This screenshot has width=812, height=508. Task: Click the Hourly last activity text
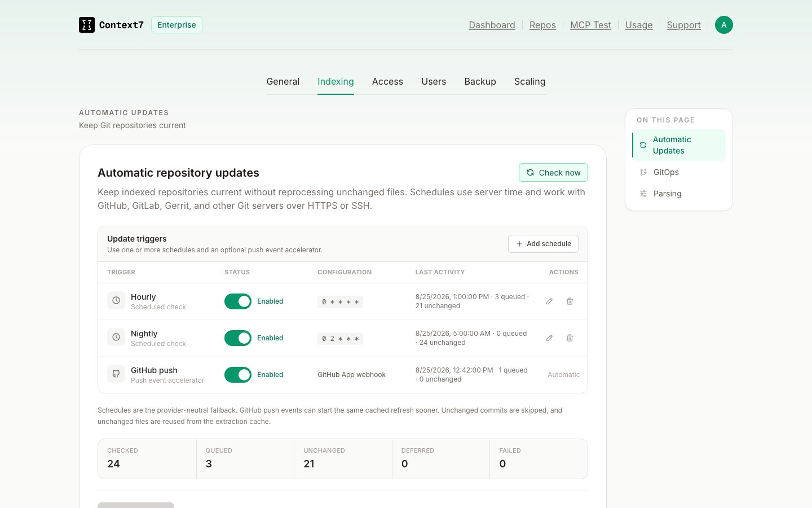[x=472, y=301]
